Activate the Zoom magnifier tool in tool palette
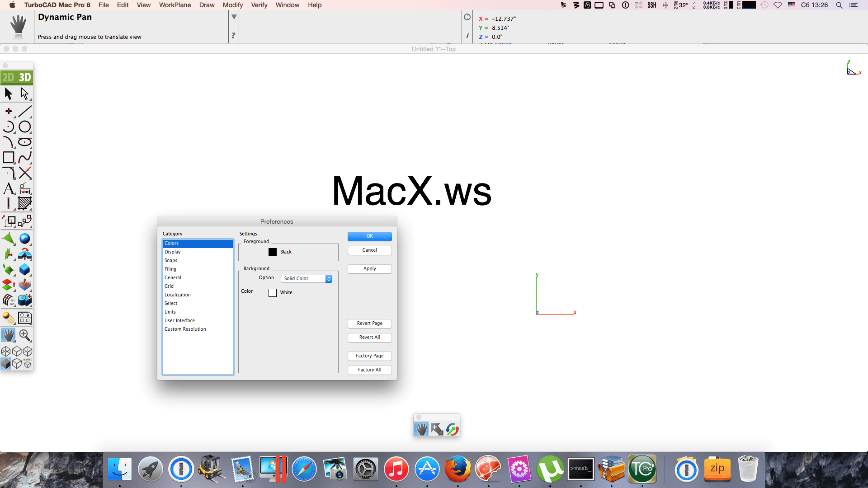The height and width of the screenshot is (488, 868). pyautogui.click(x=25, y=335)
